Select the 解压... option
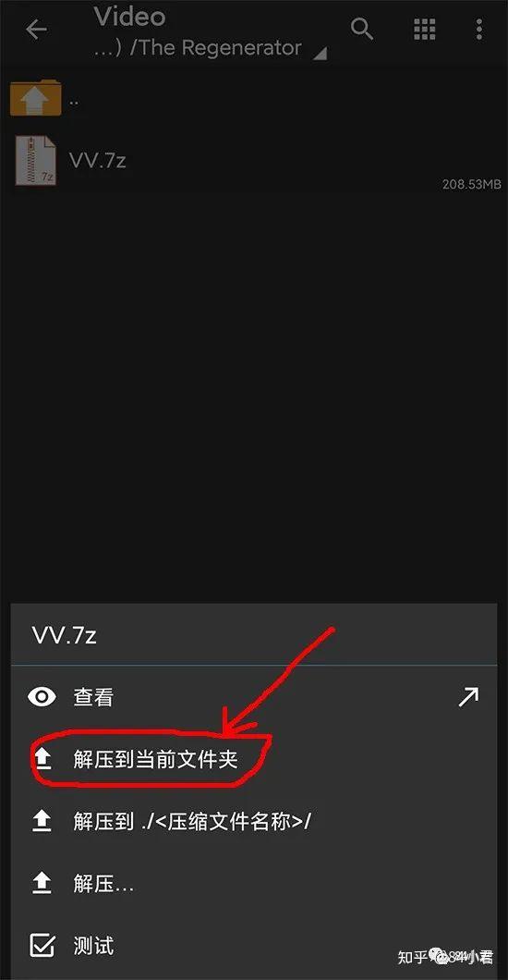This screenshot has height=980, width=508. pos(254,883)
